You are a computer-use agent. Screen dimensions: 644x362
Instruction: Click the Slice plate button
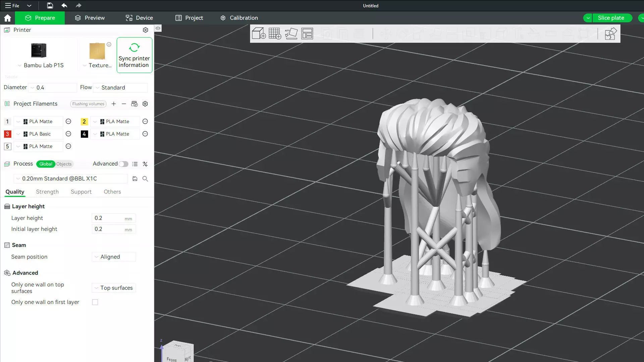point(610,18)
